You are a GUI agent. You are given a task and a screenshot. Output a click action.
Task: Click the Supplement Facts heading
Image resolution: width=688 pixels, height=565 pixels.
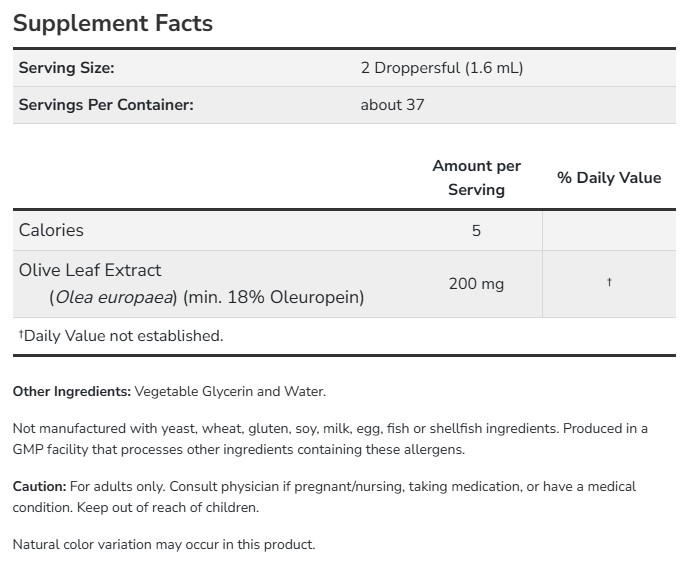[113, 23]
